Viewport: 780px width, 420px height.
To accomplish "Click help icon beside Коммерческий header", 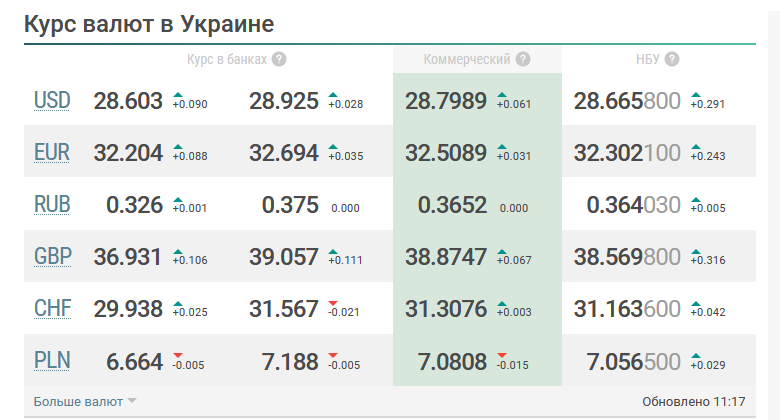I will (x=523, y=59).
